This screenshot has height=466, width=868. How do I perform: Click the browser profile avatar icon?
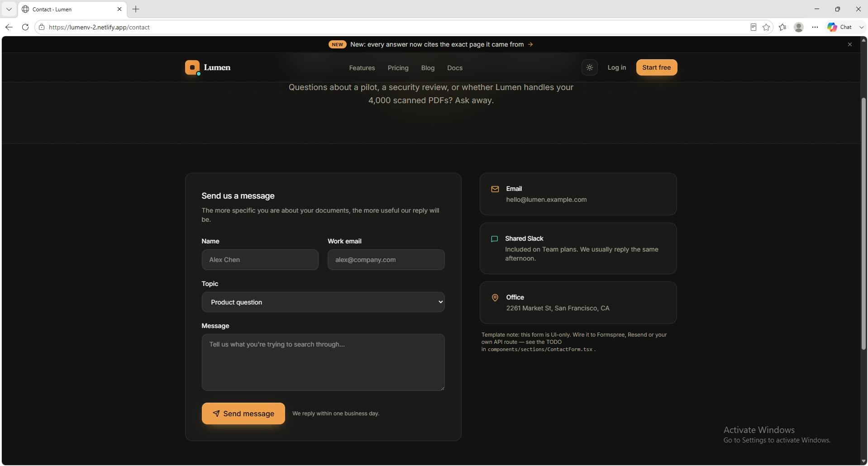point(799,27)
